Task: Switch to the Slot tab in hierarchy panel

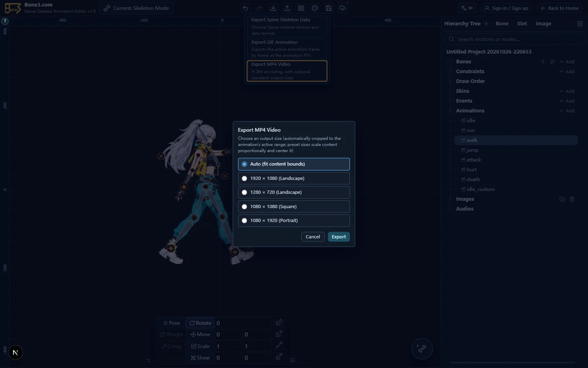Action: (x=522, y=24)
